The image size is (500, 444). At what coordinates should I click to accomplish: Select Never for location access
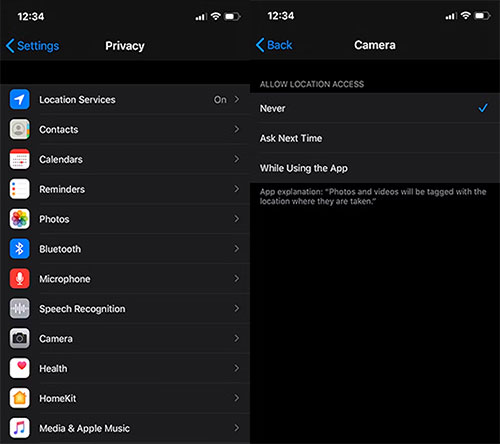click(x=375, y=108)
